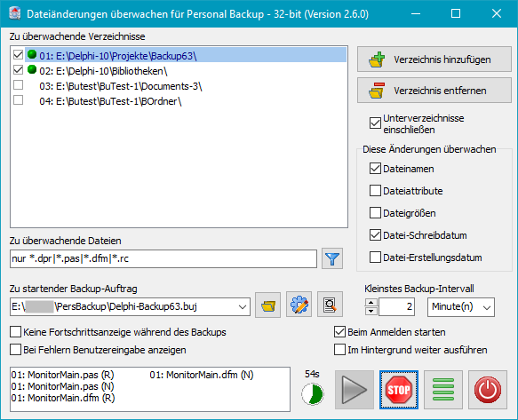This screenshot has width=518, height=420.
Task: Click log entry 01: MonitorMain.dfm (N)
Action: 202,375
